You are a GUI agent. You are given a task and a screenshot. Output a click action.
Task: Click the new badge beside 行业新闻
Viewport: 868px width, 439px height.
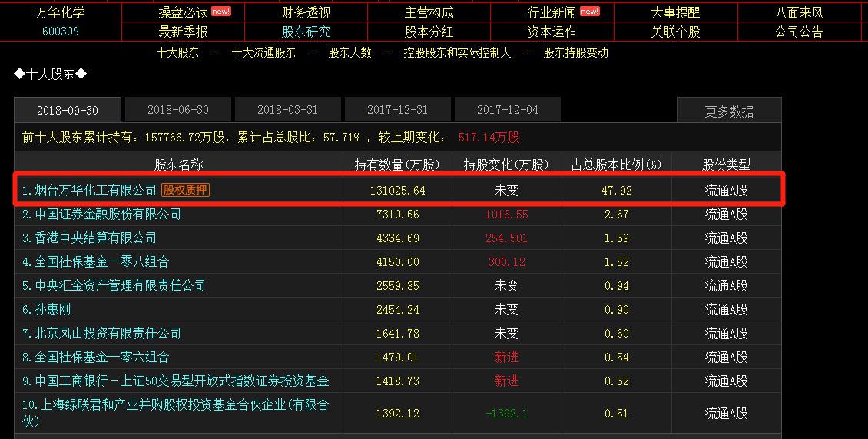(590, 11)
